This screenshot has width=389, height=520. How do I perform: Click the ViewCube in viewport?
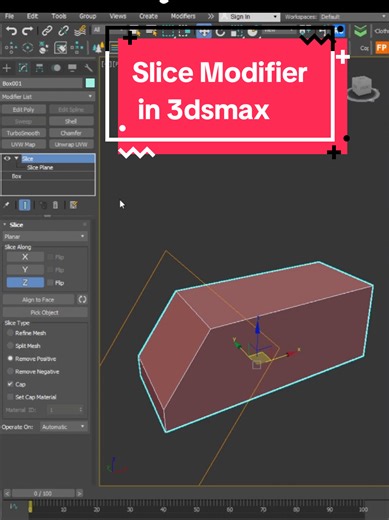(362, 87)
